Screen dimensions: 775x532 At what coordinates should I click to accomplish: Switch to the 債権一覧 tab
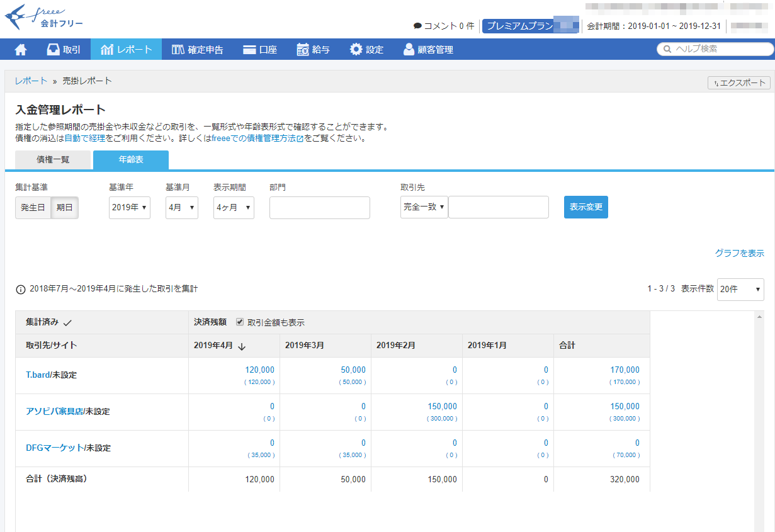coord(53,160)
